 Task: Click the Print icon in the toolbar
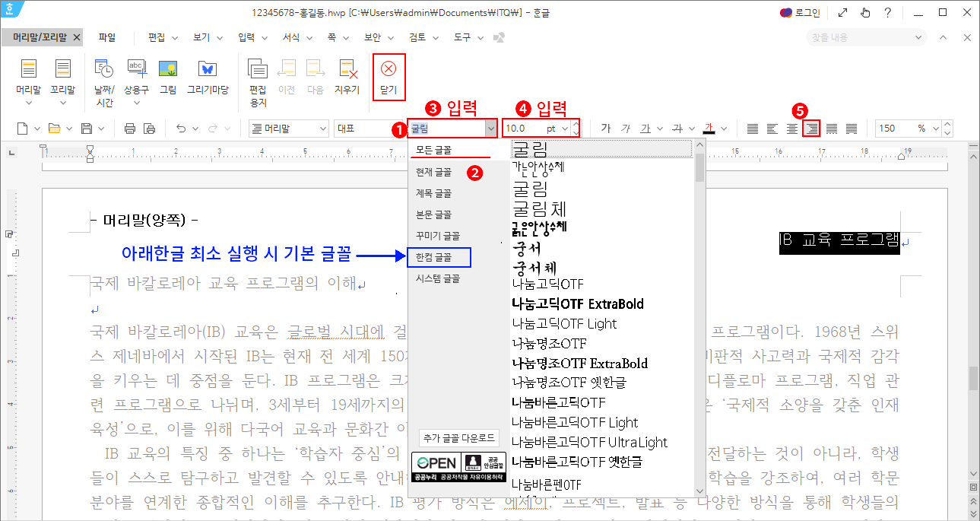(x=129, y=129)
